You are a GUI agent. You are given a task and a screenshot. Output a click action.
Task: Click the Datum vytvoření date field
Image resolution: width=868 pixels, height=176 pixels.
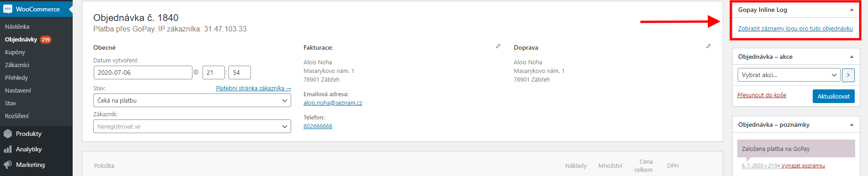[143, 72]
